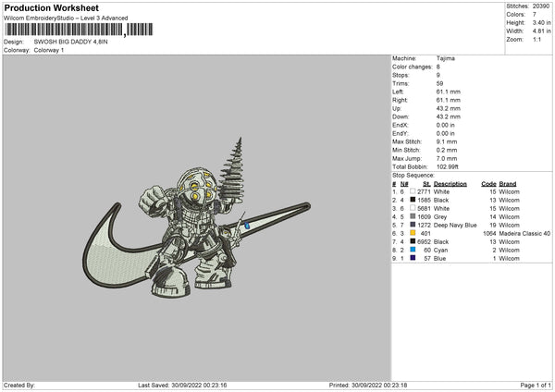This screenshot has width=555, height=392.
Task: Click the stitch count 5681
Action: click(x=424, y=208)
